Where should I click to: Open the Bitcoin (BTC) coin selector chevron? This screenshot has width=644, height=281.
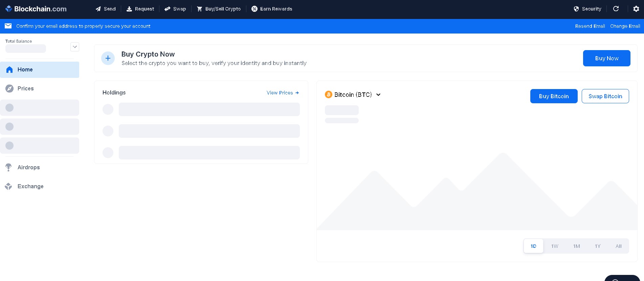pyautogui.click(x=378, y=95)
